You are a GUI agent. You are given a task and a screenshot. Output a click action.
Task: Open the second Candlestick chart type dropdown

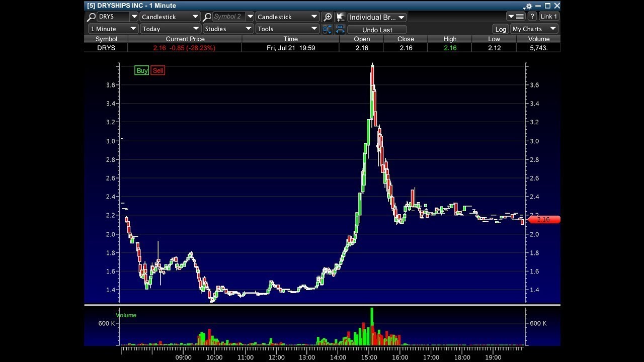[x=287, y=17]
